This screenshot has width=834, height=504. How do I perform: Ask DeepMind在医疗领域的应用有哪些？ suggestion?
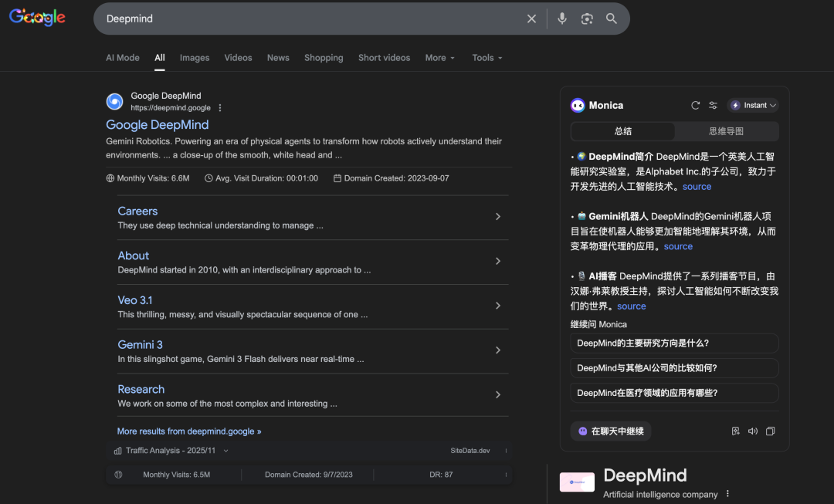pyautogui.click(x=674, y=393)
